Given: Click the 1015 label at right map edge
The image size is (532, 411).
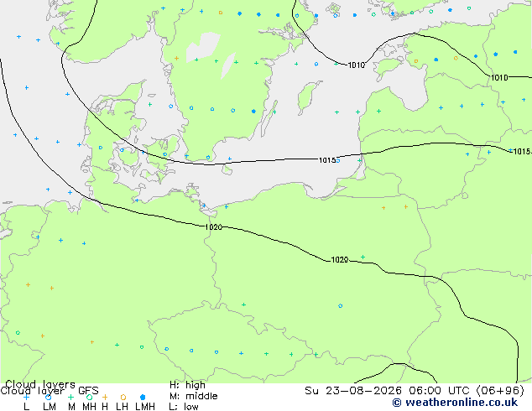Looking at the screenshot, I should click(x=522, y=152).
